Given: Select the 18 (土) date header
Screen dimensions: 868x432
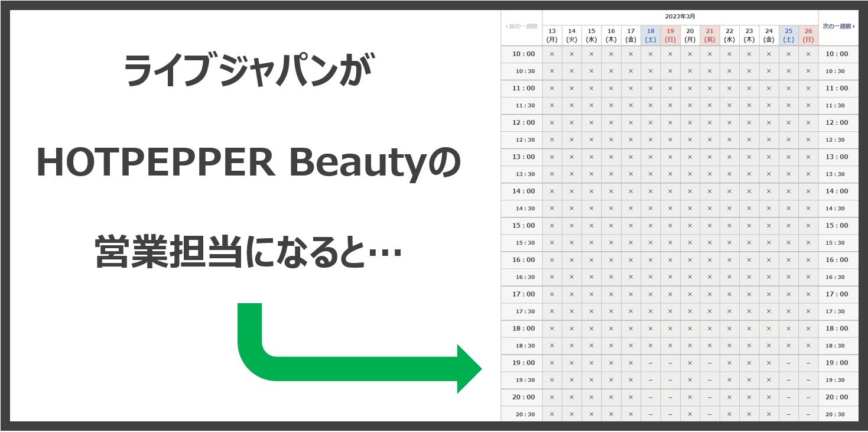Looking at the screenshot, I should click(x=651, y=35).
